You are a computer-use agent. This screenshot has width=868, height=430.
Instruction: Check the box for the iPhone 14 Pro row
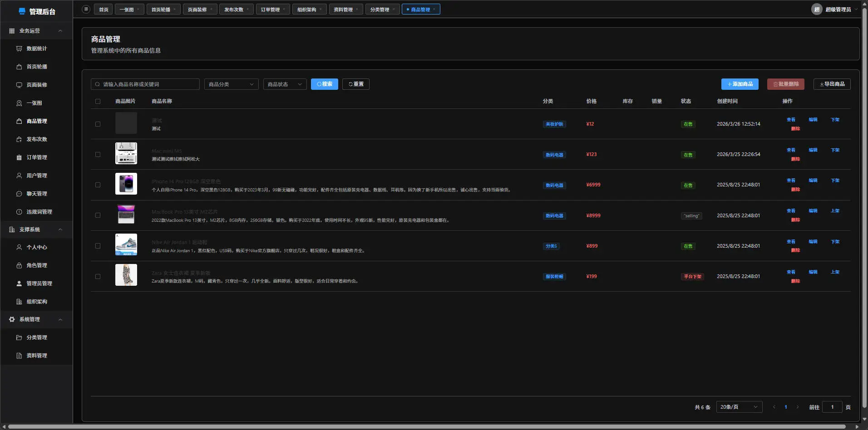pyautogui.click(x=98, y=185)
